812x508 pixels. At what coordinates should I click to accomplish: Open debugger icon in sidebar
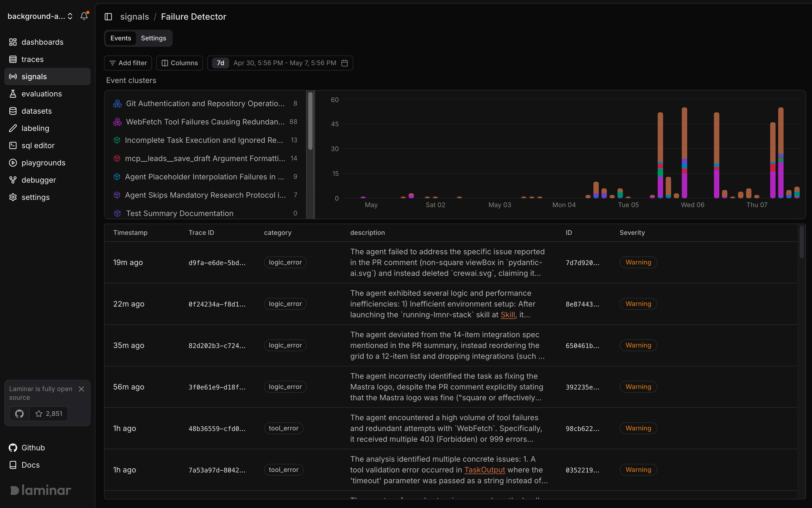[13, 180]
